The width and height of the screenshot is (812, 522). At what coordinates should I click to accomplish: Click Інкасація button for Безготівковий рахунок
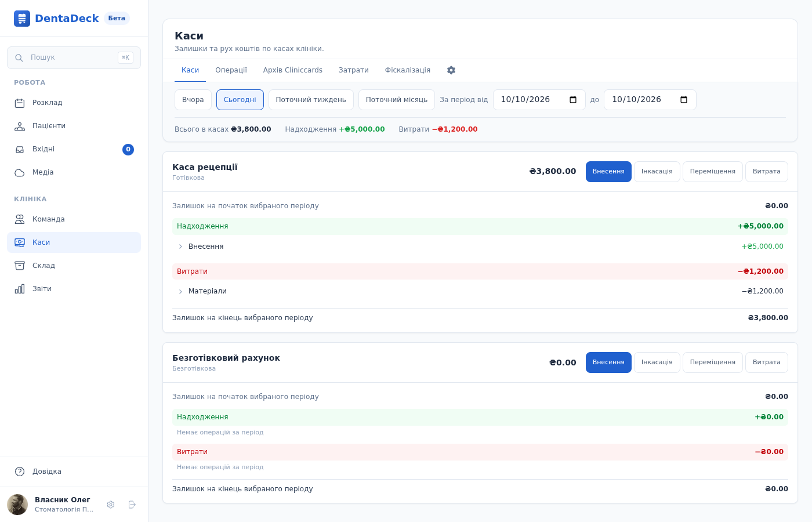coord(657,362)
